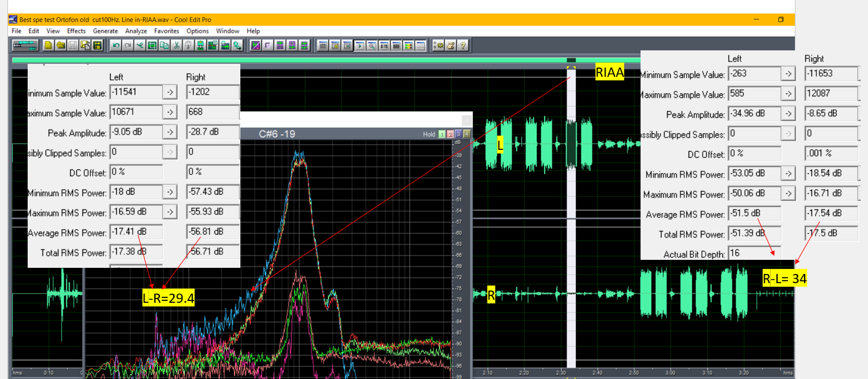Open the Favorites menu
The height and width of the screenshot is (379, 868).
coord(167,31)
